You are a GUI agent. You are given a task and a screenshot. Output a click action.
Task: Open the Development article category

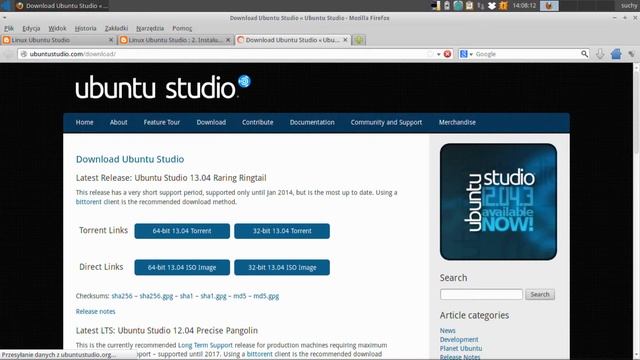tap(459, 340)
